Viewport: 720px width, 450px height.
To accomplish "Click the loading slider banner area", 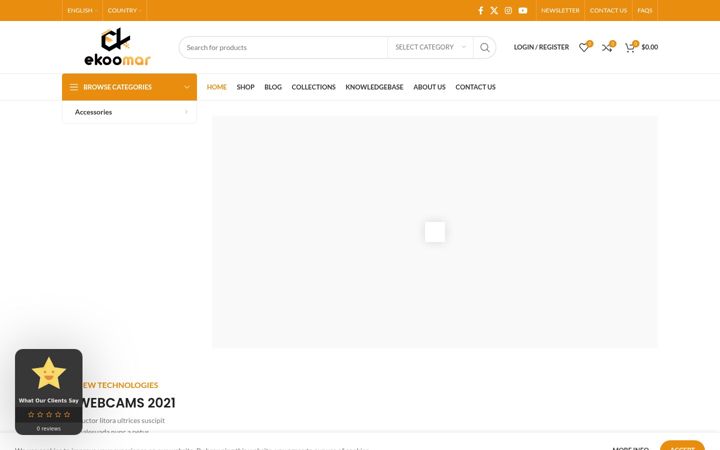I will point(434,231).
